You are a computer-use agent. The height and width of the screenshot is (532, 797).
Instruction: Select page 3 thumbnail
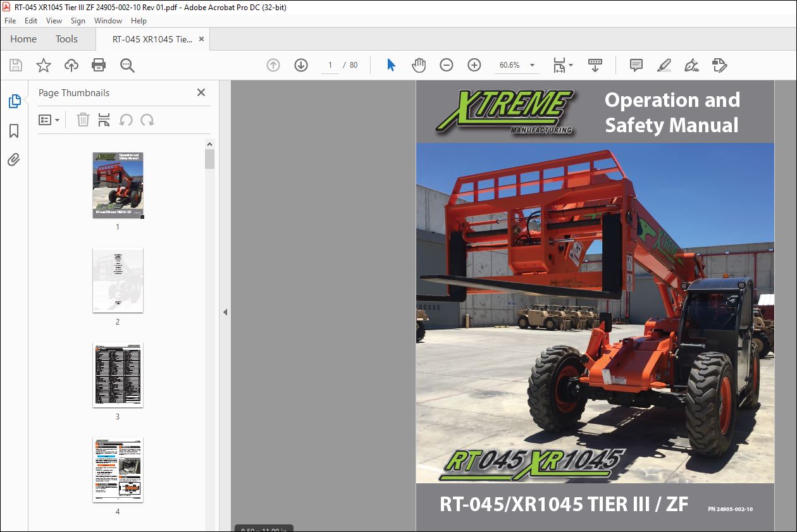click(118, 374)
